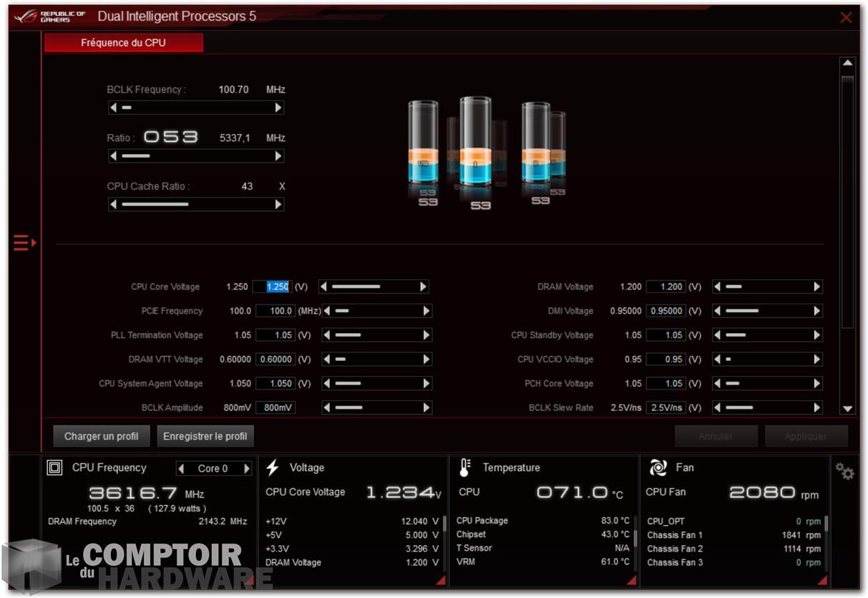Click the Charger un profil button

pyautogui.click(x=101, y=436)
